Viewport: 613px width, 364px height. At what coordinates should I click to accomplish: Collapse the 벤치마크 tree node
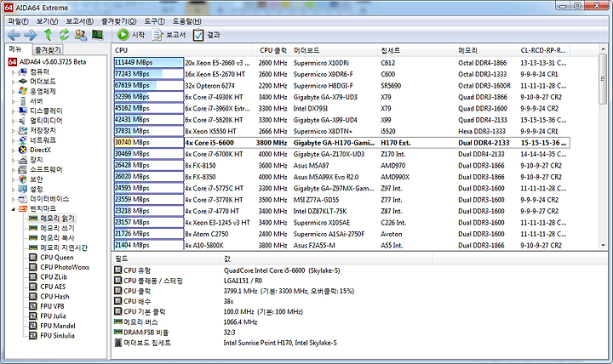click(13, 209)
